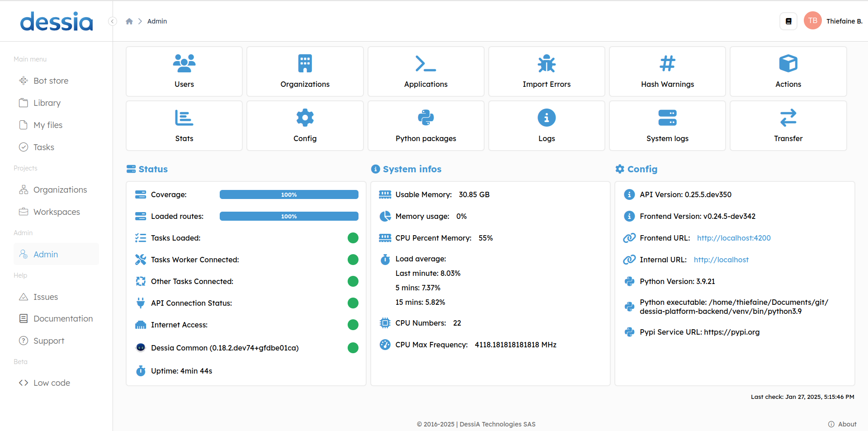Click the Admin breadcrumb
The image size is (868, 431).
(157, 21)
